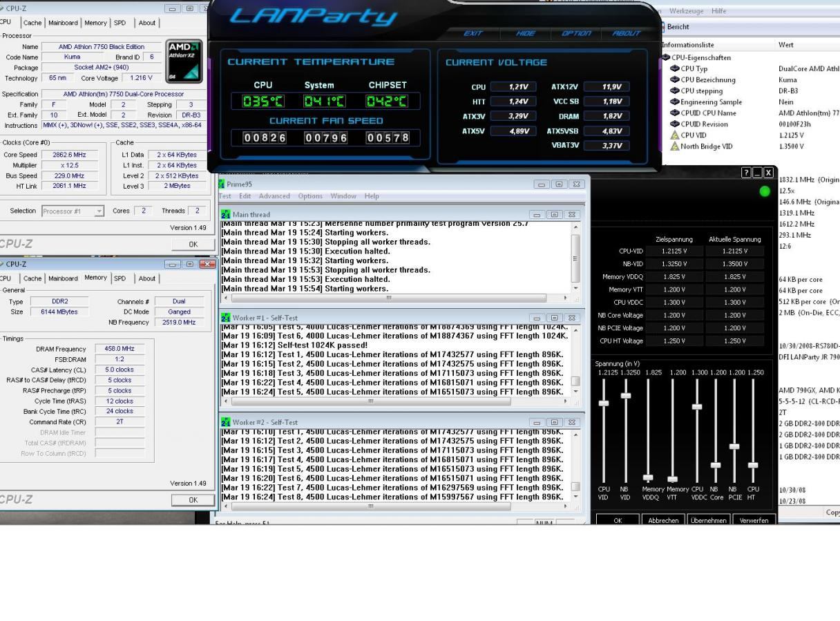Open OPTION in the LANParty monitor
This screenshot has width=840, height=621.
point(576,33)
